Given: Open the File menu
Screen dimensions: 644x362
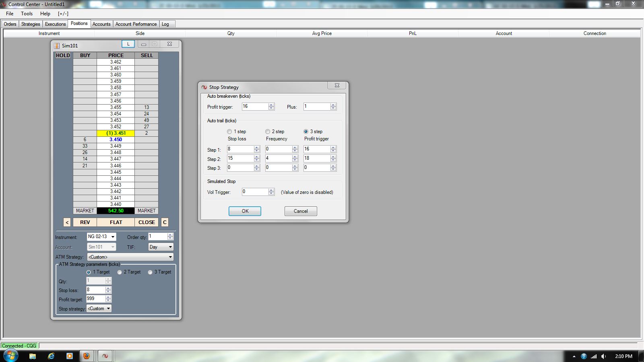Looking at the screenshot, I should click(x=10, y=14).
